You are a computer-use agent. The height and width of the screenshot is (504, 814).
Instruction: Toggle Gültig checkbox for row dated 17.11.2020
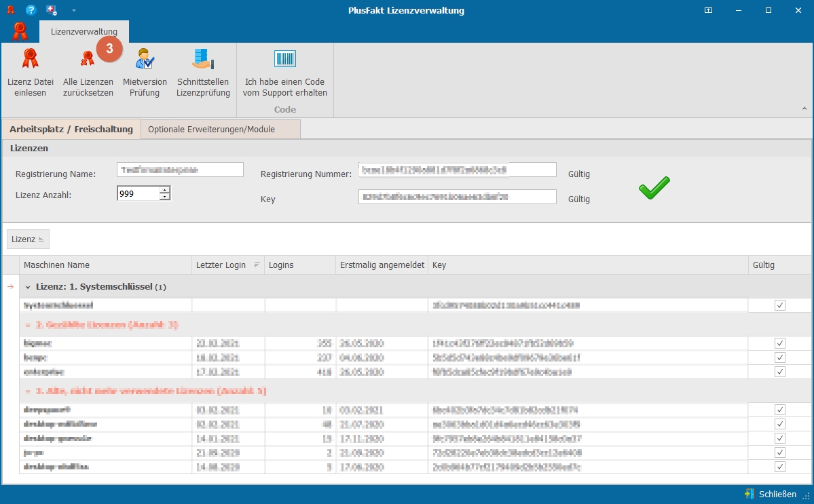coord(780,438)
